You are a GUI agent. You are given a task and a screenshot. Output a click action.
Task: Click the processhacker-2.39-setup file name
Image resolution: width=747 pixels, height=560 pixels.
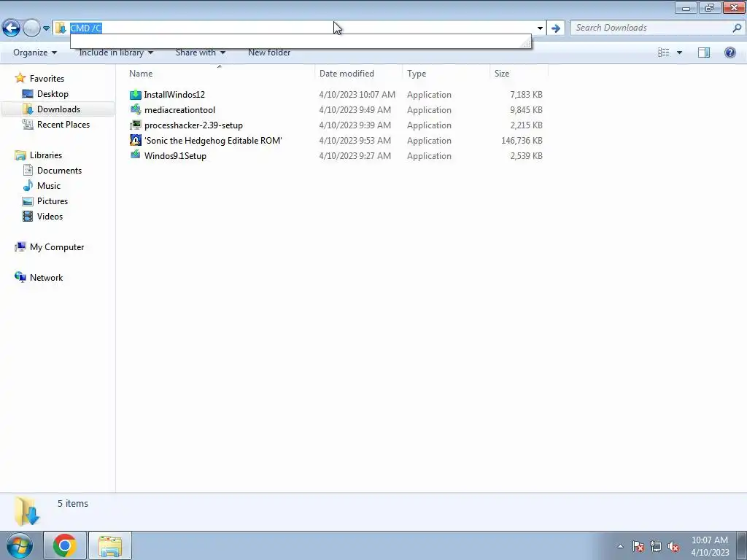click(193, 125)
